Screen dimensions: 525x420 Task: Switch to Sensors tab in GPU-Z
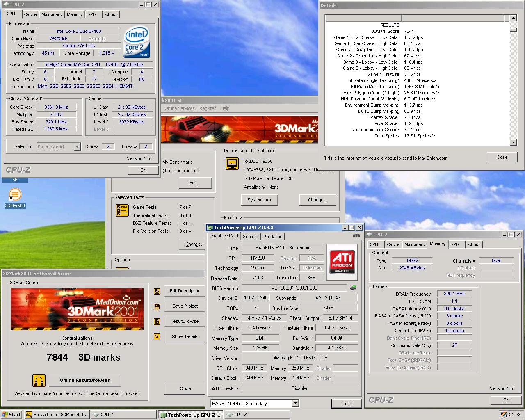pyautogui.click(x=251, y=237)
